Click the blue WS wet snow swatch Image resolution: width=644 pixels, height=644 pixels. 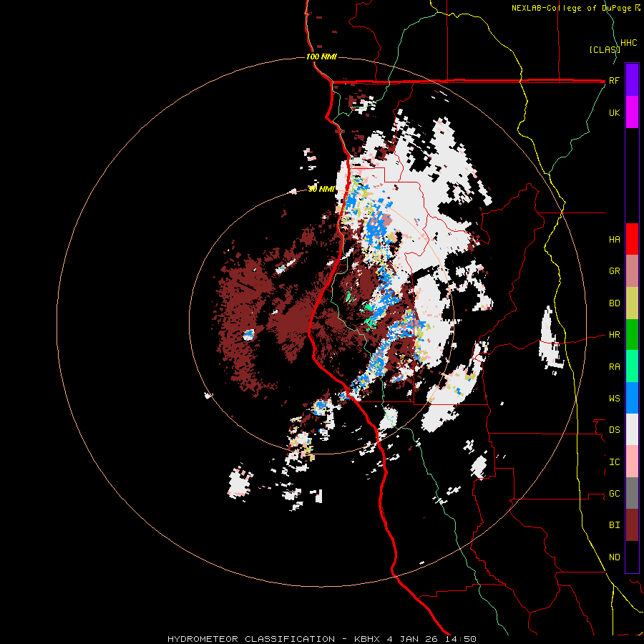[x=632, y=398]
